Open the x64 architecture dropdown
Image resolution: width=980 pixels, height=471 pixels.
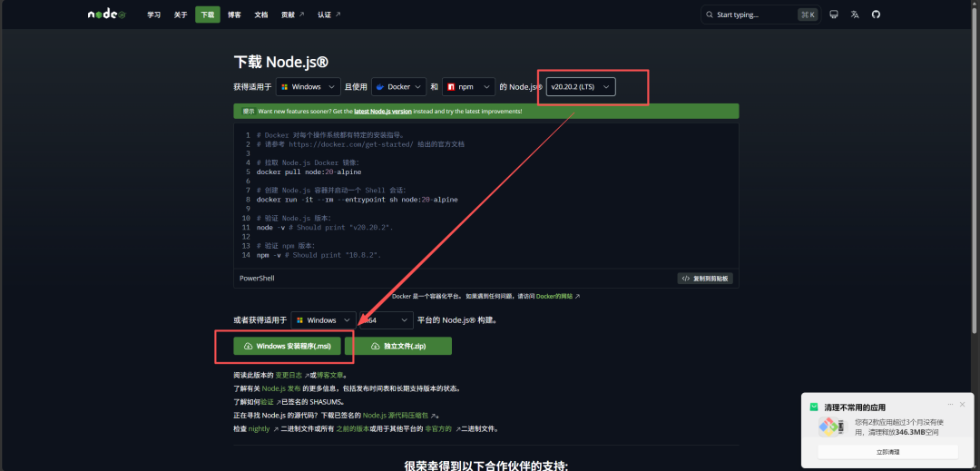pyautogui.click(x=387, y=320)
